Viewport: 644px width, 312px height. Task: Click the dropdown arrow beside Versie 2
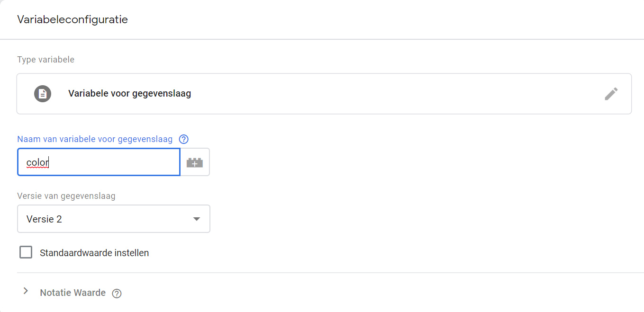coord(197,219)
